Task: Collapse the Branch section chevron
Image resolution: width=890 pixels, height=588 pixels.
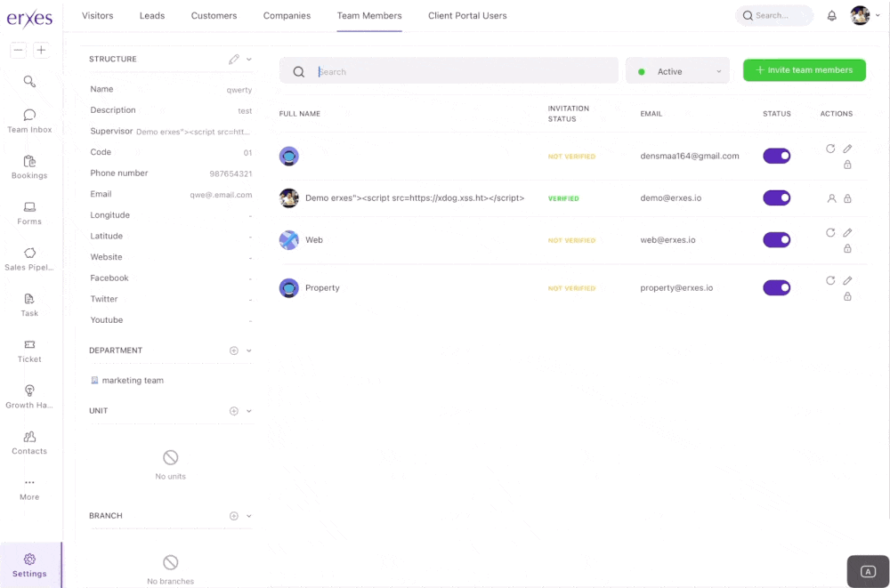Action: tap(248, 516)
